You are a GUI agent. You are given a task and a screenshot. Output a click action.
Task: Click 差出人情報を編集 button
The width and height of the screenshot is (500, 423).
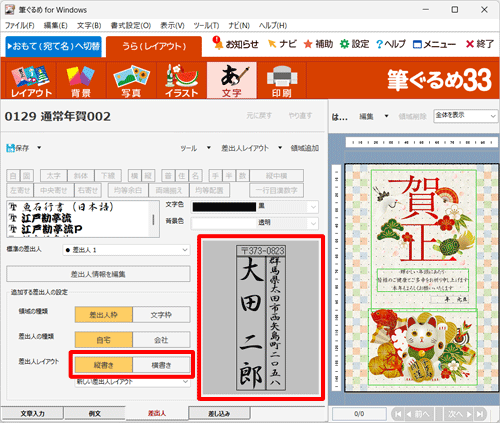click(98, 274)
